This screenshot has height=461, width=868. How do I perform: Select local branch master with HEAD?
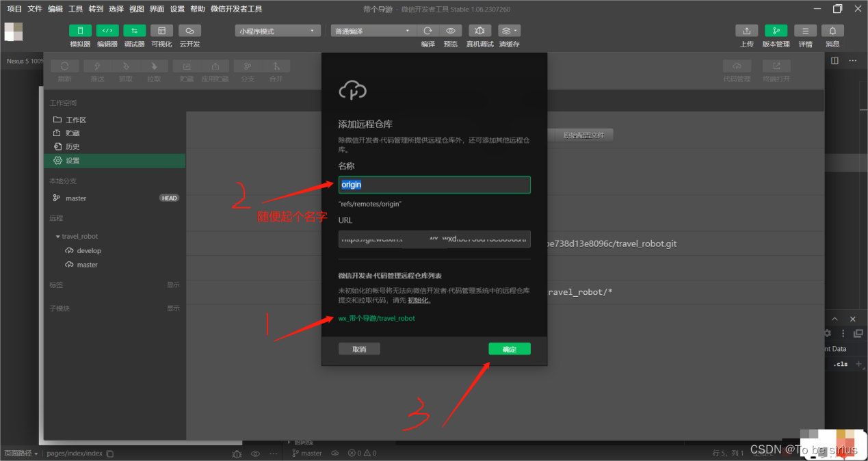114,198
